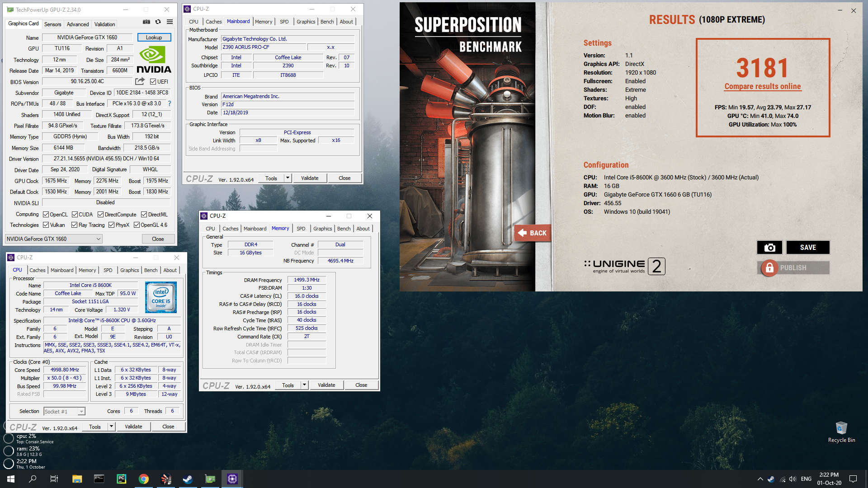Click the NVIDIA logo in GPU-Z
Screen dimensions: 868x488
[154, 60]
